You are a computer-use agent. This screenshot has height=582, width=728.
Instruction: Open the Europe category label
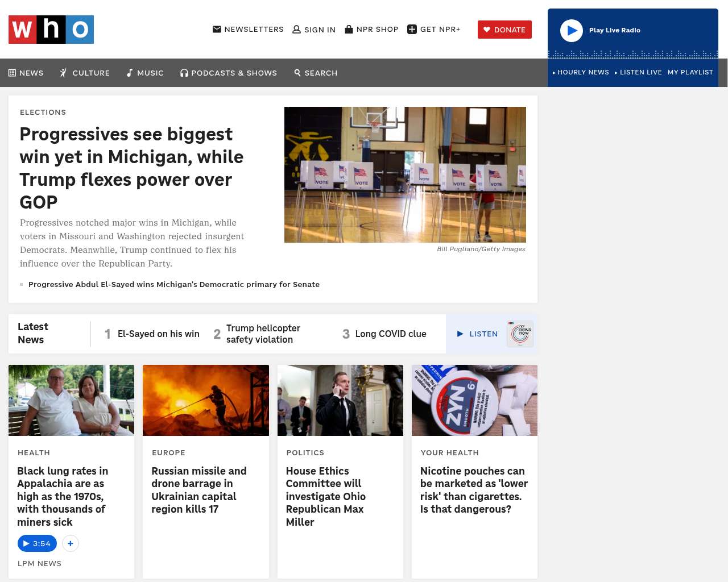click(x=168, y=452)
